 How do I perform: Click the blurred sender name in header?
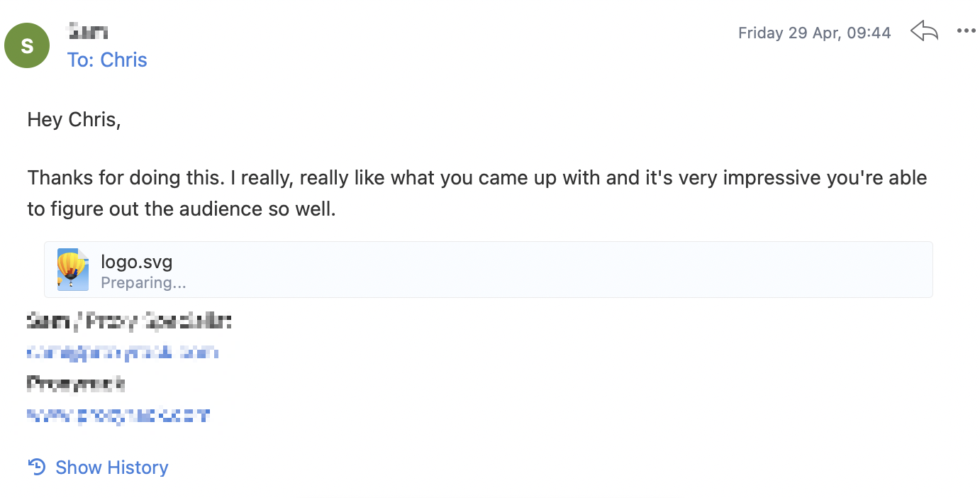coord(87,33)
